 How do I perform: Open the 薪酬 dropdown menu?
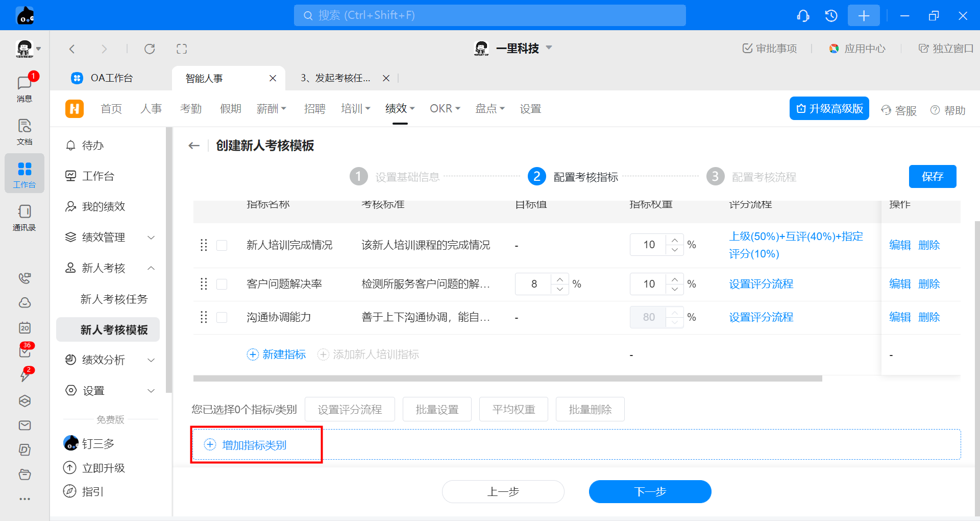pos(271,109)
